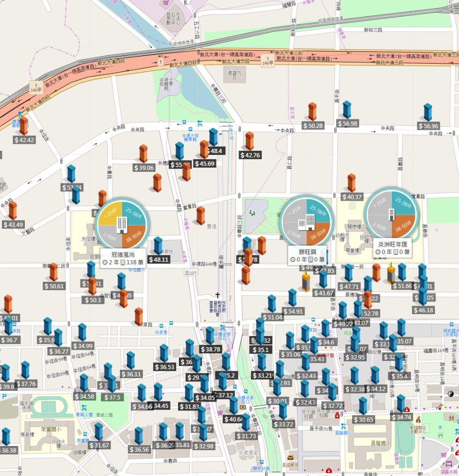This screenshot has height=476, width=459.
Task: Click the orange 38-50坪 segment of 勝旺興 chart
Action: point(318,234)
